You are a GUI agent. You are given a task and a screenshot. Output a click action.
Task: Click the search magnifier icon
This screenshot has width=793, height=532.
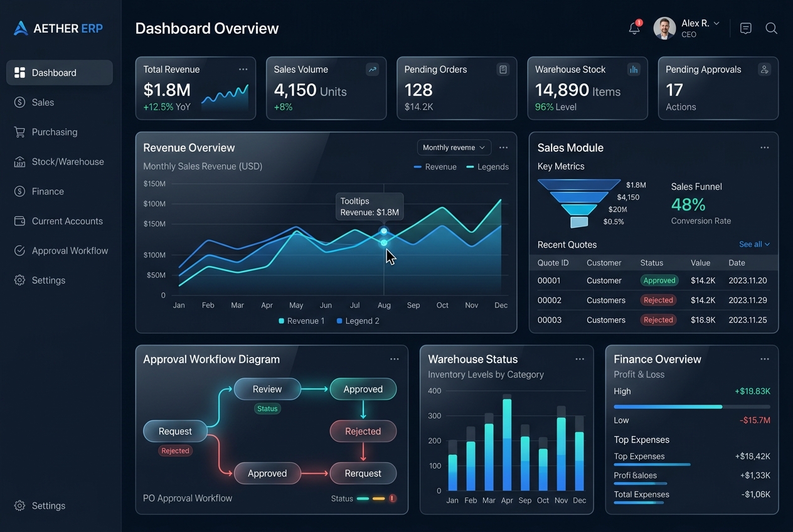772,28
